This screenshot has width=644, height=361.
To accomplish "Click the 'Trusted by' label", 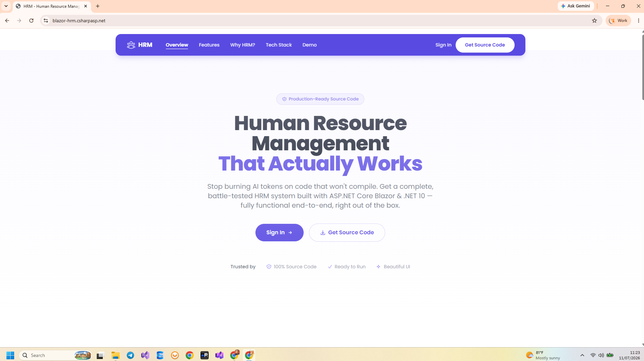I will point(243,267).
